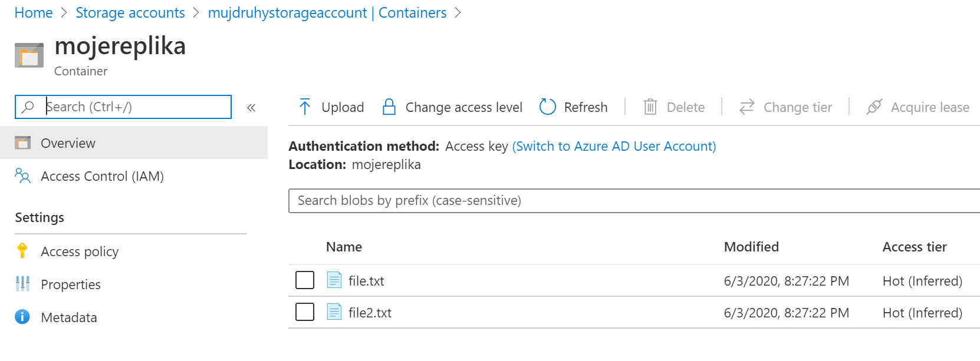Viewport: 980px width, 361px height.
Task: Focus the Search blobs by prefix field
Action: (x=634, y=201)
